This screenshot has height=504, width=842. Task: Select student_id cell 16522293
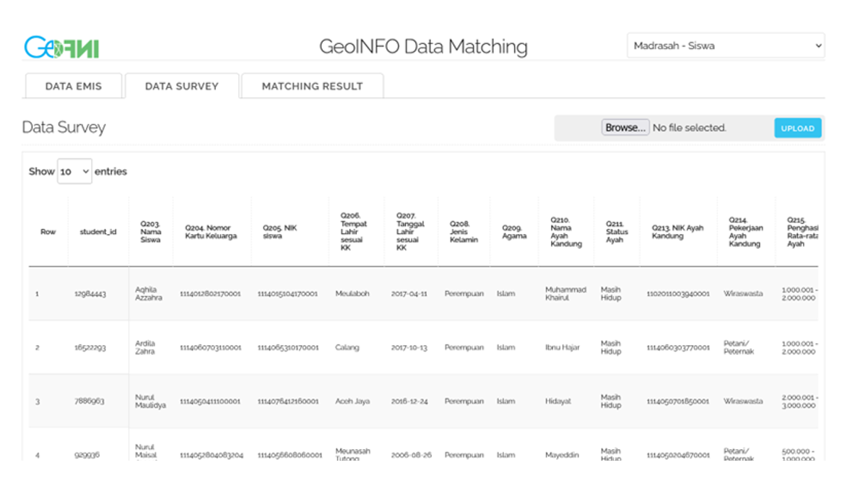pyautogui.click(x=90, y=347)
